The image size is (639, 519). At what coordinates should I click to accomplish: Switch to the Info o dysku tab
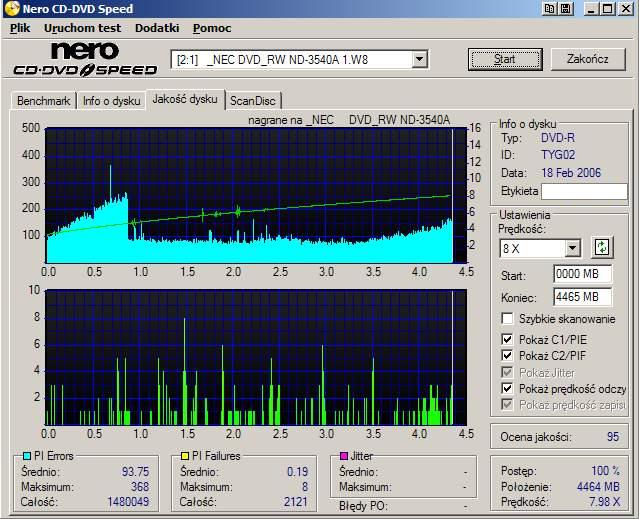(x=111, y=101)
